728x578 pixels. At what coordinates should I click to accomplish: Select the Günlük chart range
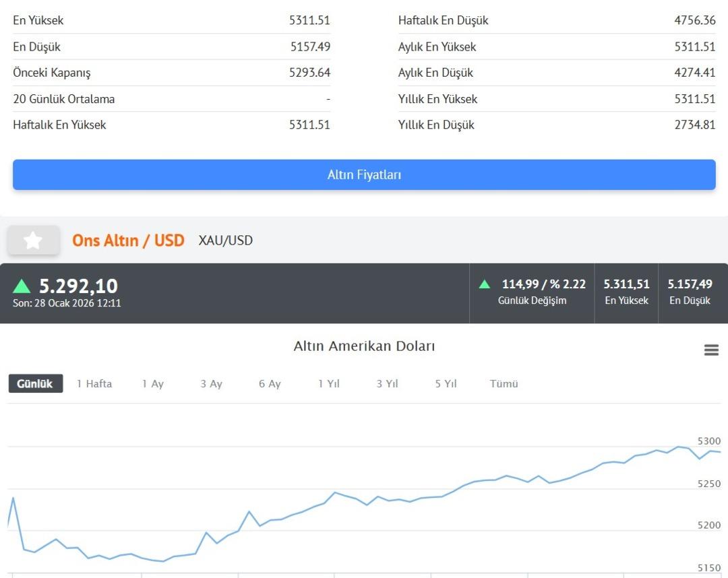click(35, 383)
